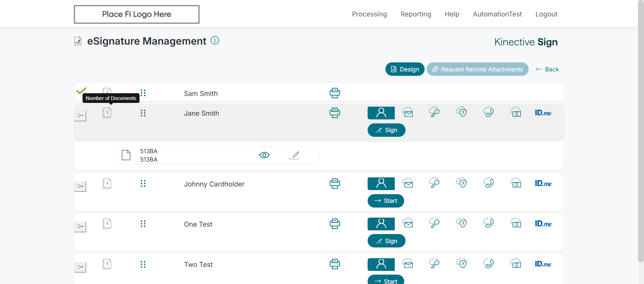The width and height of the screenshot is (644, 284).
Task: Expand the One Test signer row
Action: click(80, 227)
